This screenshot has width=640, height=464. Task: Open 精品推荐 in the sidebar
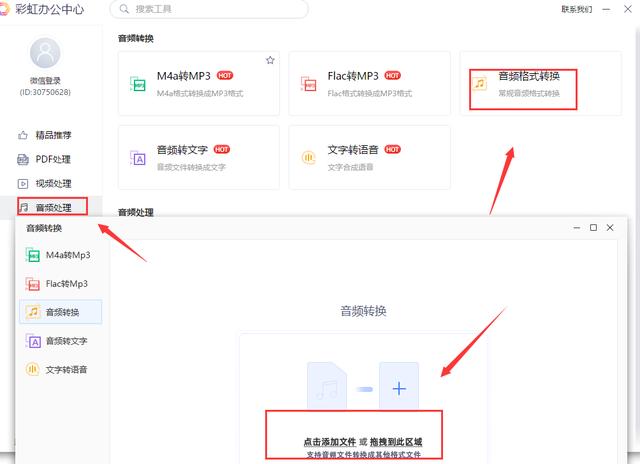click(53, 135)
